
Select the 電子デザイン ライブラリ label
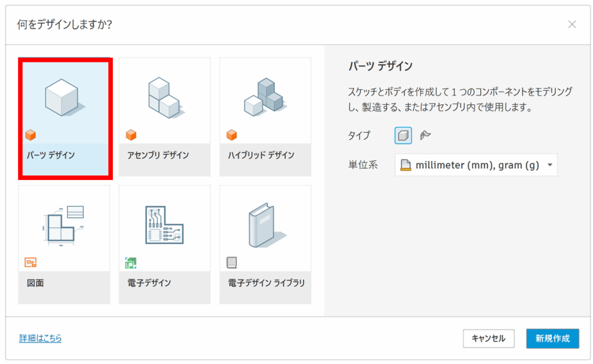266,283
